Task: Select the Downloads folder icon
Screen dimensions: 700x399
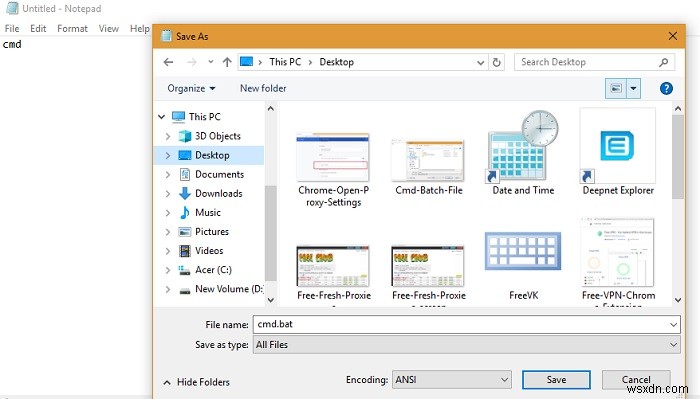Action: [184, 194]
